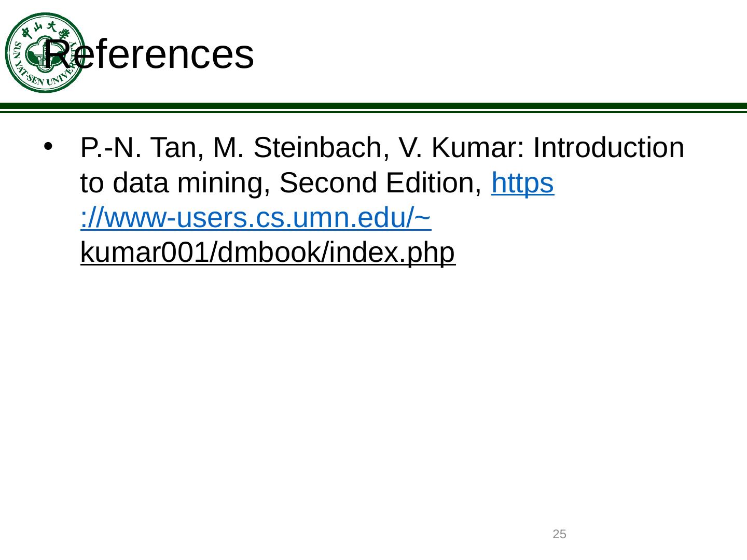Click slide number 25

pyautogui.click(x=559, y=534)
